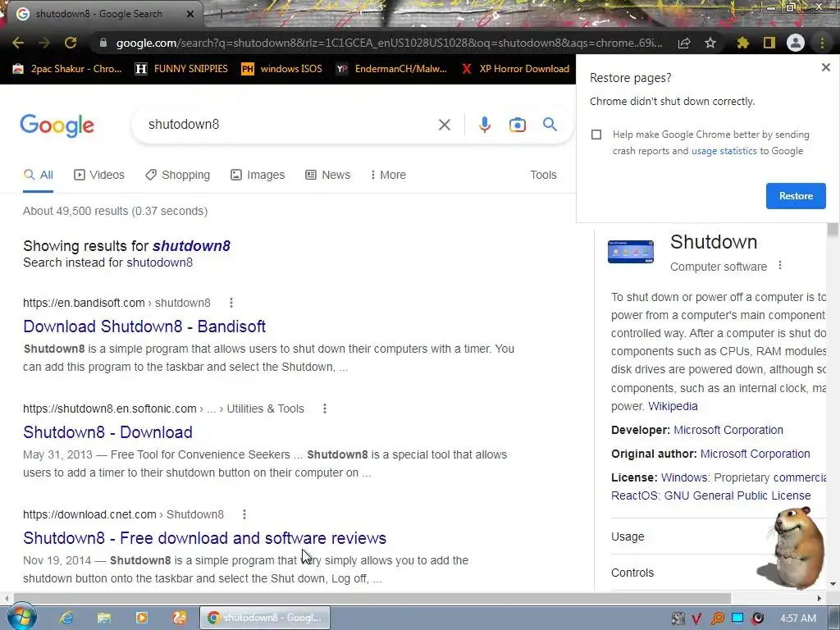
Task: Toggle the Chrome side panel icon
Action: click(769, 43)
